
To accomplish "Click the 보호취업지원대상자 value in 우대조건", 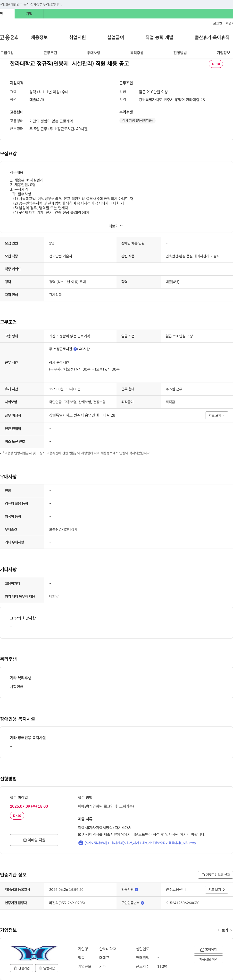I will [x=63, y=529].
